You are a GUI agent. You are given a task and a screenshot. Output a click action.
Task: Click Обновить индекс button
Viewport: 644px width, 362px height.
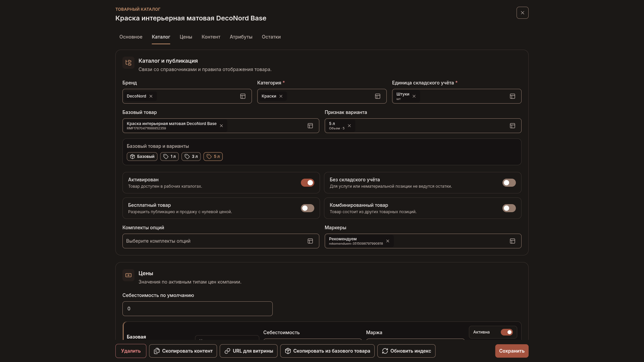point(406,351)
